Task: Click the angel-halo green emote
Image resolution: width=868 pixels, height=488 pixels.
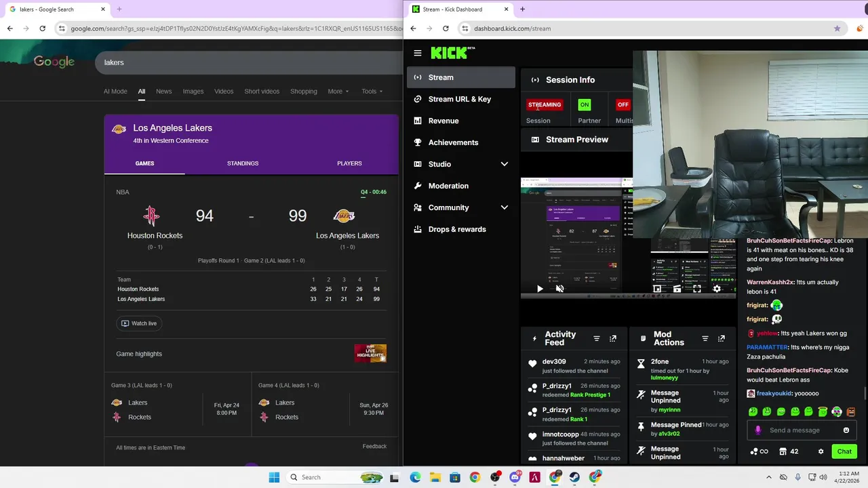Action: pos(823,411)
